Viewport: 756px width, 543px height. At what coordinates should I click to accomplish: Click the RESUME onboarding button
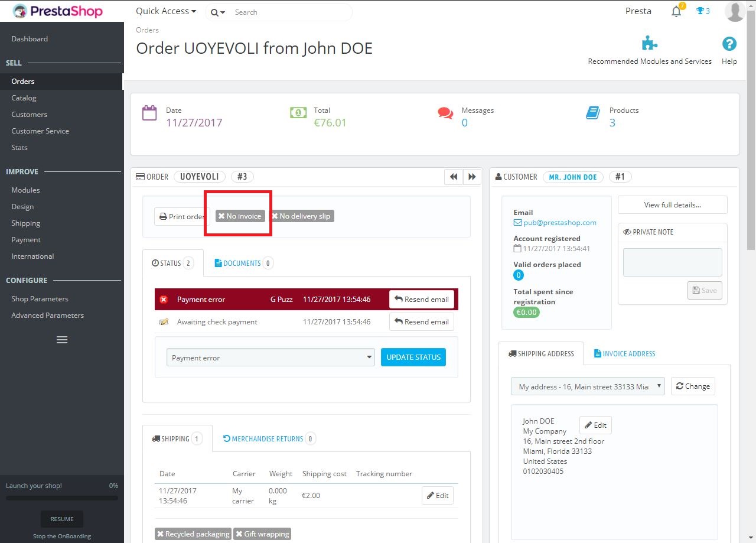(62, 519)
